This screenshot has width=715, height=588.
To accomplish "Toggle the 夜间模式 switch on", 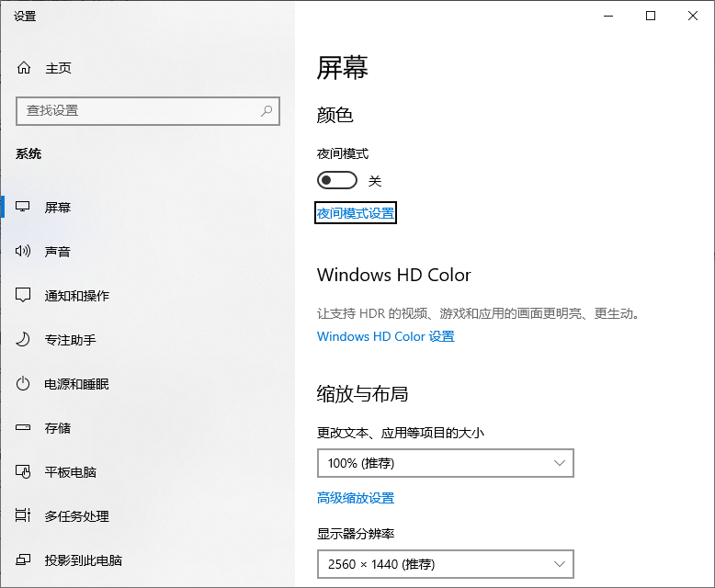I will pos(336,180).
